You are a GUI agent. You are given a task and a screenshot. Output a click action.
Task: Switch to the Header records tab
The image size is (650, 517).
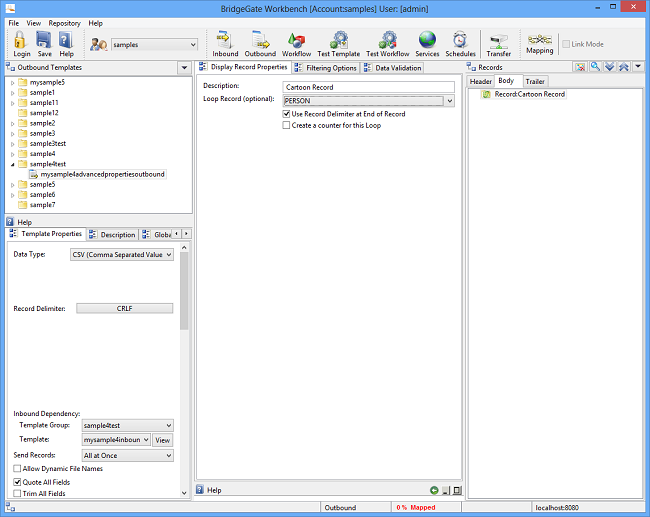[480, 81]
